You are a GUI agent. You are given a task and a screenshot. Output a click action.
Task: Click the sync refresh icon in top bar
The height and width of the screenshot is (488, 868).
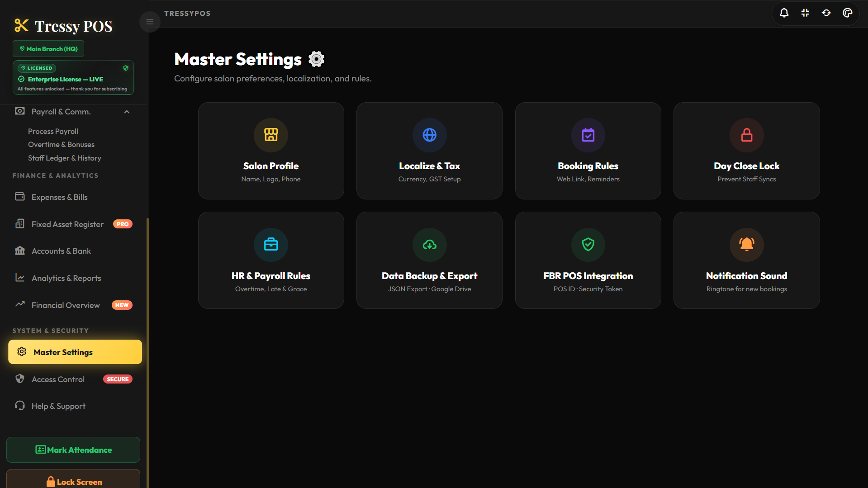(x=826, y=13)
